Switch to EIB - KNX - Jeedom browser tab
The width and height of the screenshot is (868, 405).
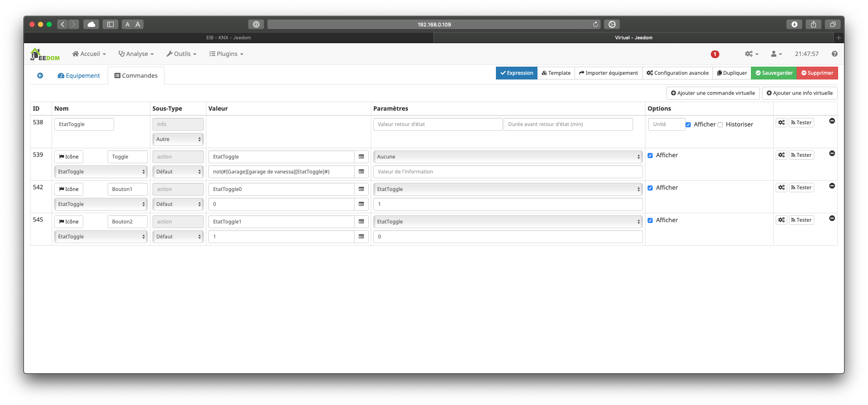(x=229, y=38)
